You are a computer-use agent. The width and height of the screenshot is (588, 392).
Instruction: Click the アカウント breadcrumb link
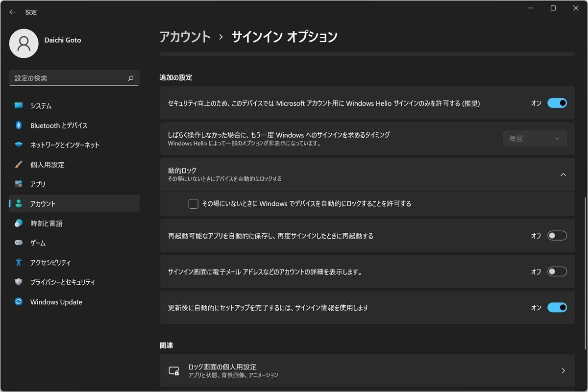click(x=185, y=37)
